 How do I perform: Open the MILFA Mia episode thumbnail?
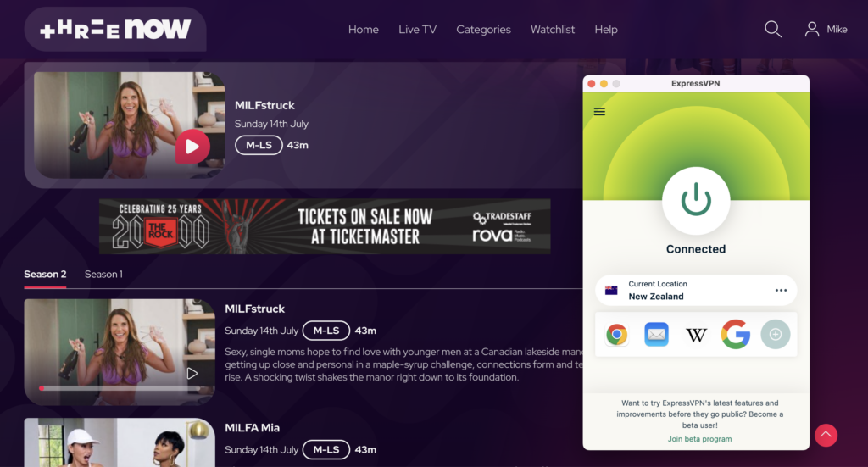tap(120, 442)
